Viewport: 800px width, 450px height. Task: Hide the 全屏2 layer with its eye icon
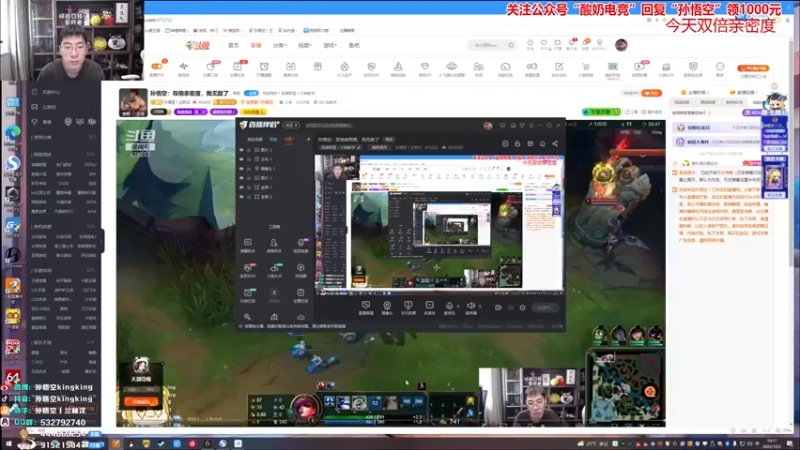tap(241, 196)
